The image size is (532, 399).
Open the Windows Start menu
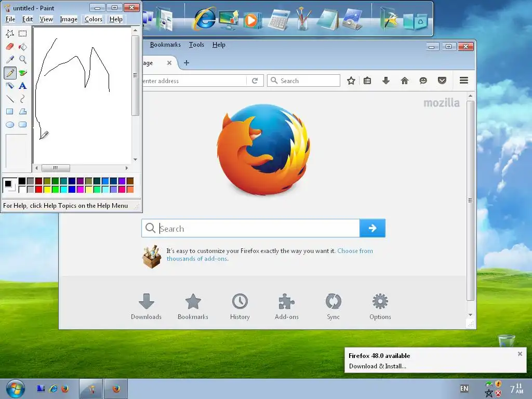click(x=15, y=389)
